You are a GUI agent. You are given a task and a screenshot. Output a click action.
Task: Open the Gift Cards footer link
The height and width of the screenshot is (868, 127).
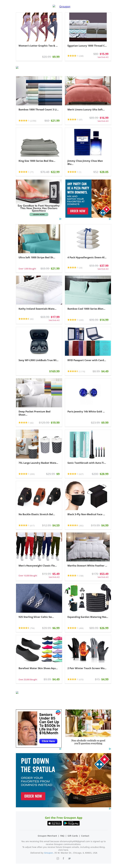73,836
